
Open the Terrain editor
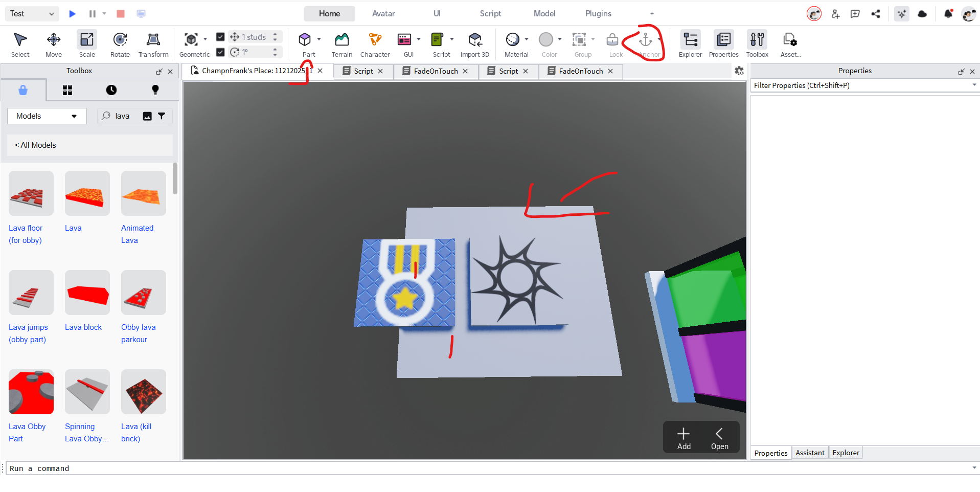pos(341,44)
